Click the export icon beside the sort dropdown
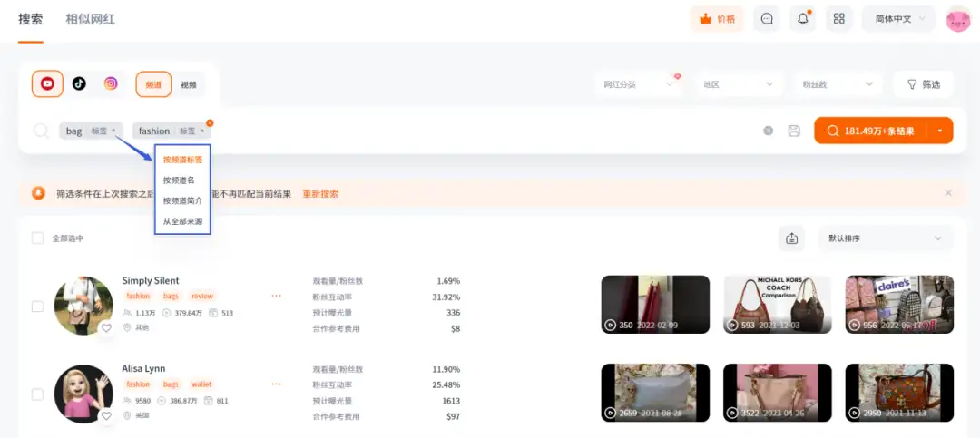The height and width of the screenshot is (438, 980). [792, 238]
